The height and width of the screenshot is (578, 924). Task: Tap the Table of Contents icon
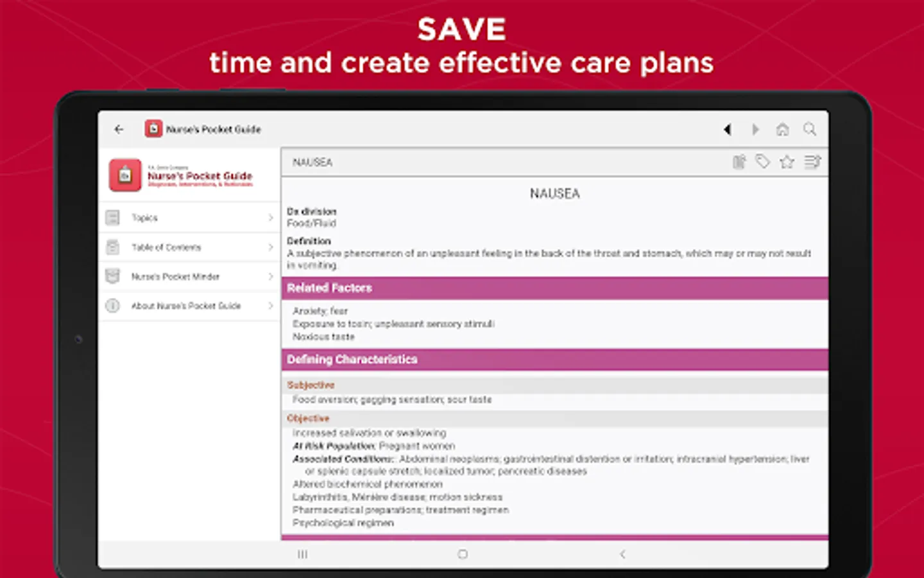[x=112, y=247]
